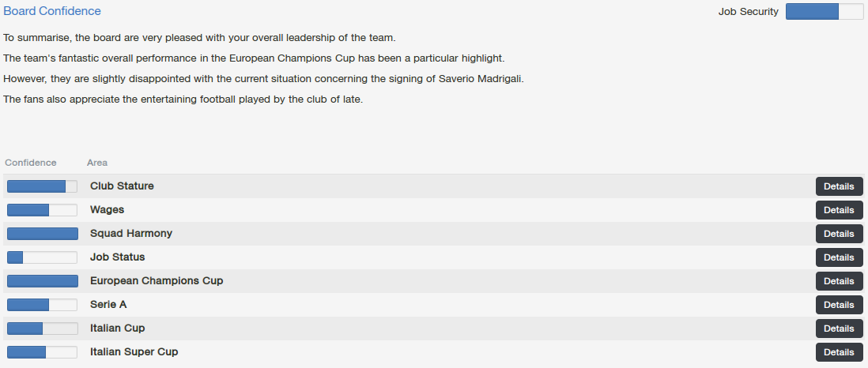868x368 pixels.
Task: Sort by the Confidence column header
Action: [x=31, y=163]
